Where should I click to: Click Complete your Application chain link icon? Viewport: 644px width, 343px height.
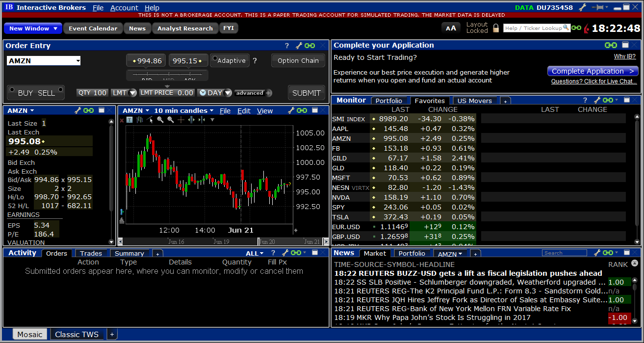point(611,45)
